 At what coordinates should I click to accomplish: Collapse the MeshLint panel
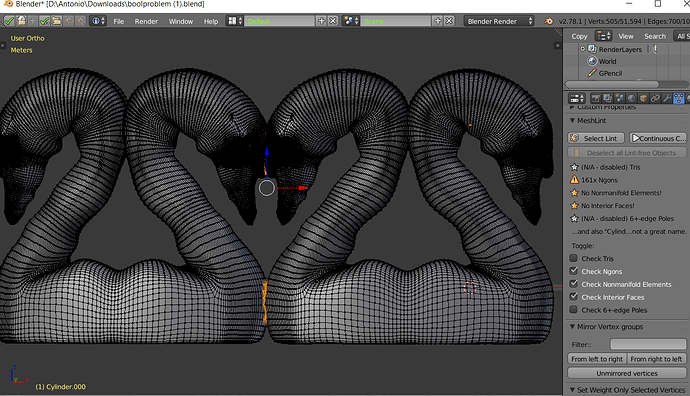click(573, 120)
